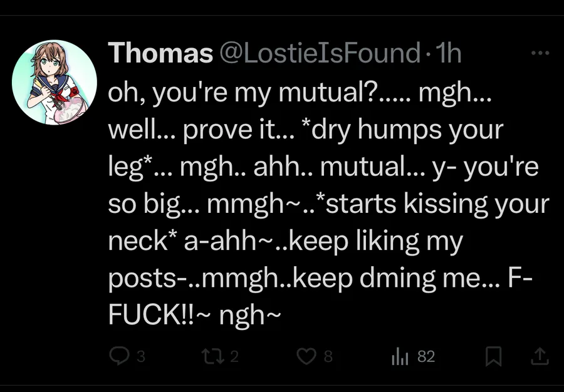Screen dimensions: 564x392
Task: Click the display name Thomas
Action: 160,54
